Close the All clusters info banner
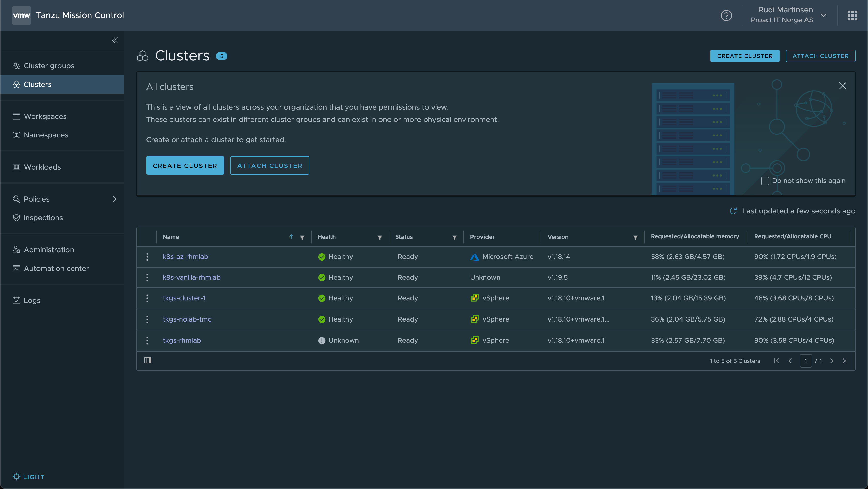 [842, 86]
